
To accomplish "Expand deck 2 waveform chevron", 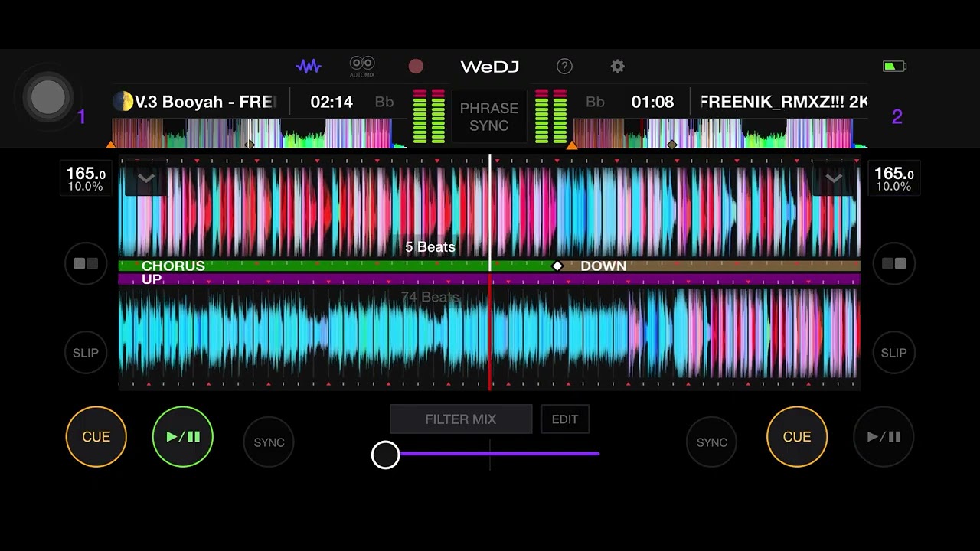I will tap(834, 179).
